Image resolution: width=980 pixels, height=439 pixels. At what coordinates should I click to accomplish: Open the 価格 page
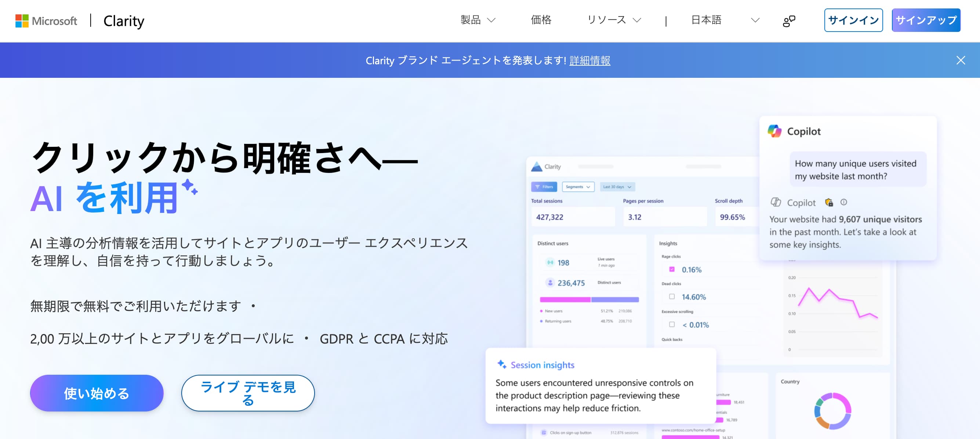coord(541,20)
